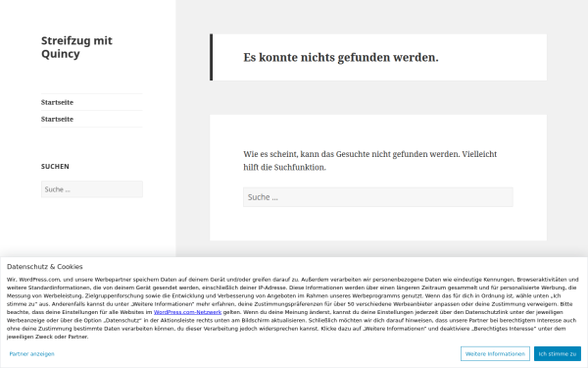588x368 pixels.
Task: Follow the WordPress.com-Netzwerk link
Action: coord(187,312)
